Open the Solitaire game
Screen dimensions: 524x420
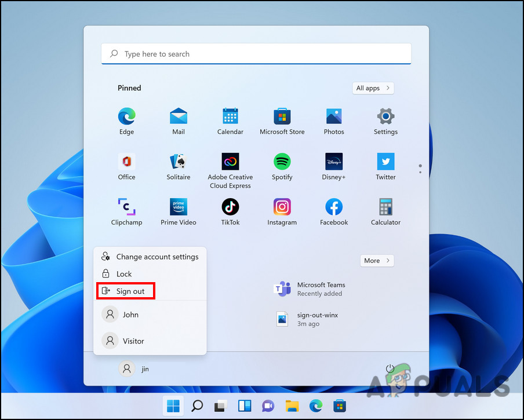click(x=179, y=167)
